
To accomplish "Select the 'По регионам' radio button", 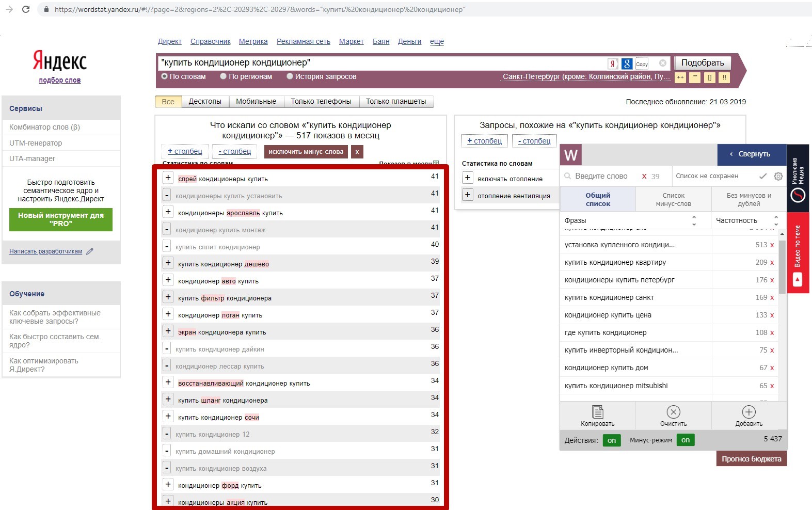I will tap(224, 76).
